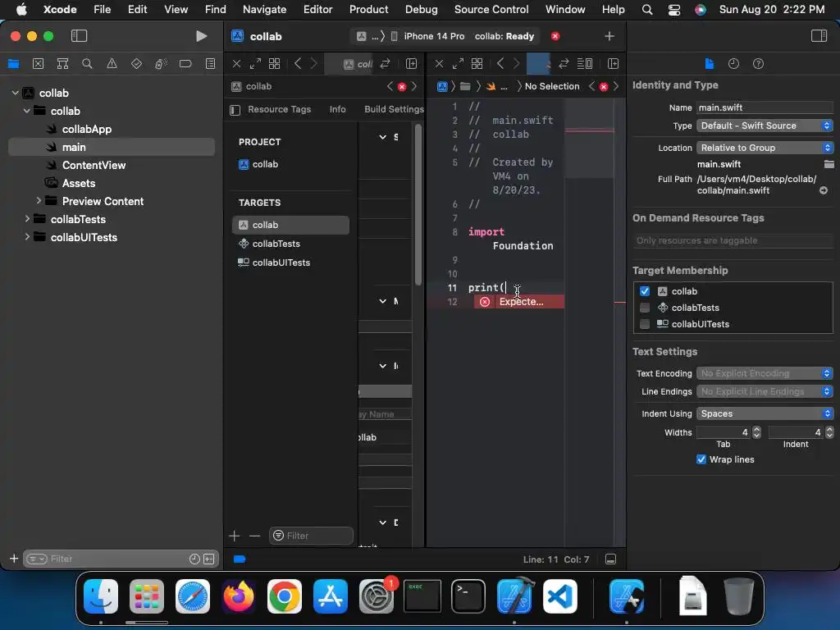Expand the collabTests folder
The width and height of the screenshot is (840, 630).
coord(27,219)
